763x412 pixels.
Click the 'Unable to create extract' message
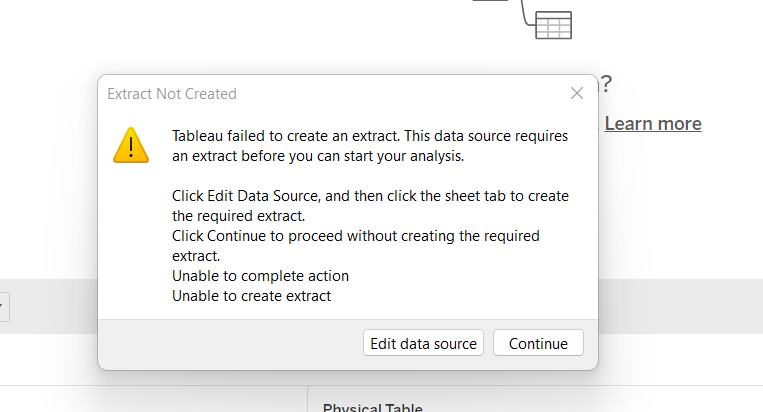click(x=251, y=296)
